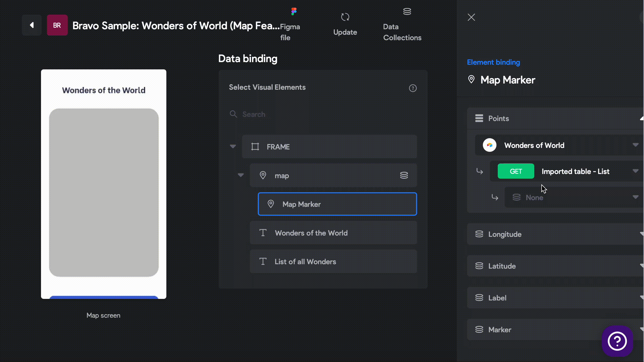Collapse the FRAME tree node
The image size is (644, 362).
233,146
